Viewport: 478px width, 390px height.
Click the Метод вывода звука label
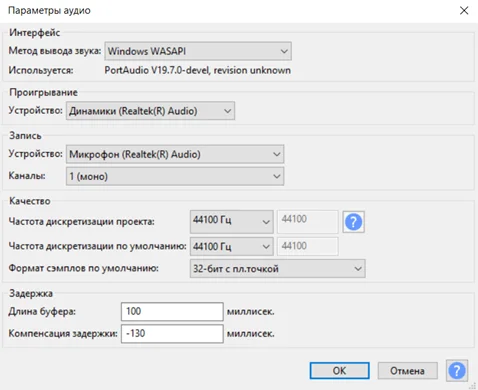55,51
